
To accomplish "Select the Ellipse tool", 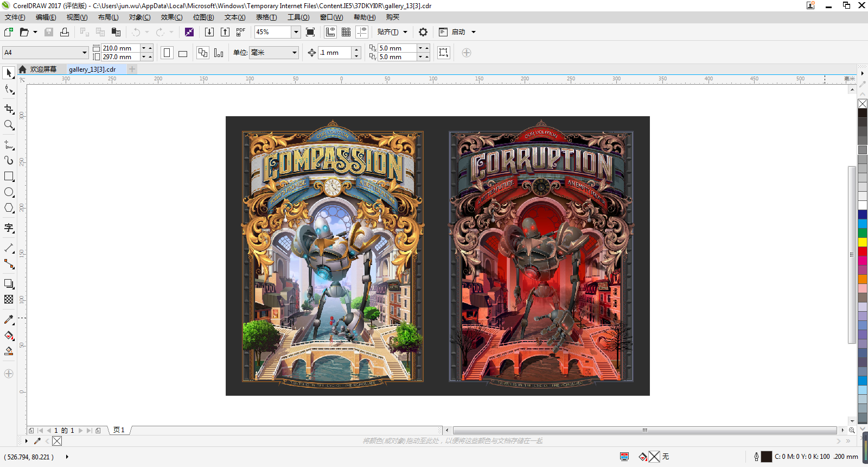I will [x=9, y=192].
